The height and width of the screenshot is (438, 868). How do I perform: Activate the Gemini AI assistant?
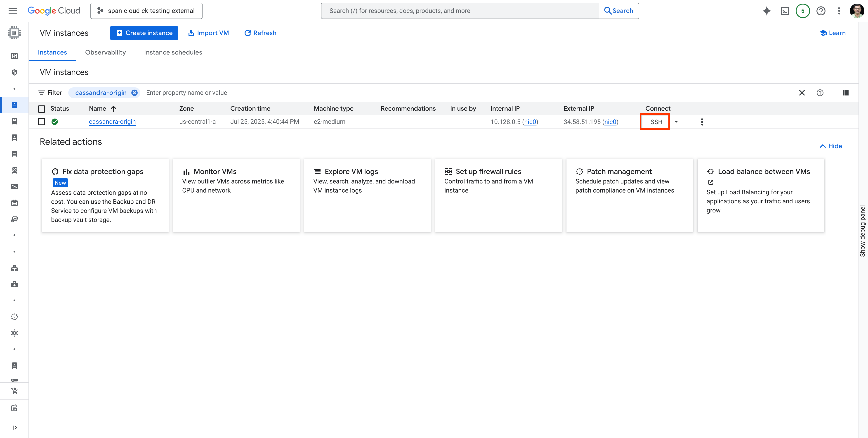(767, 11)
